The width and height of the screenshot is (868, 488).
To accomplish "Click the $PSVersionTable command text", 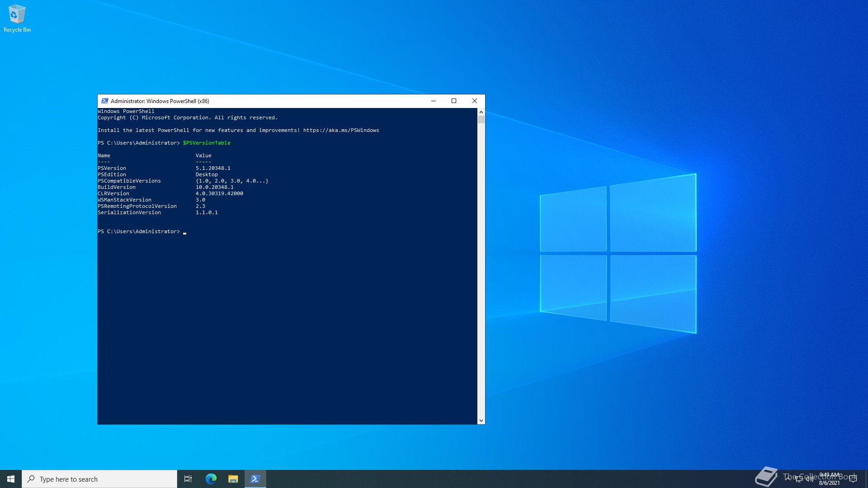I will point(207,143).
